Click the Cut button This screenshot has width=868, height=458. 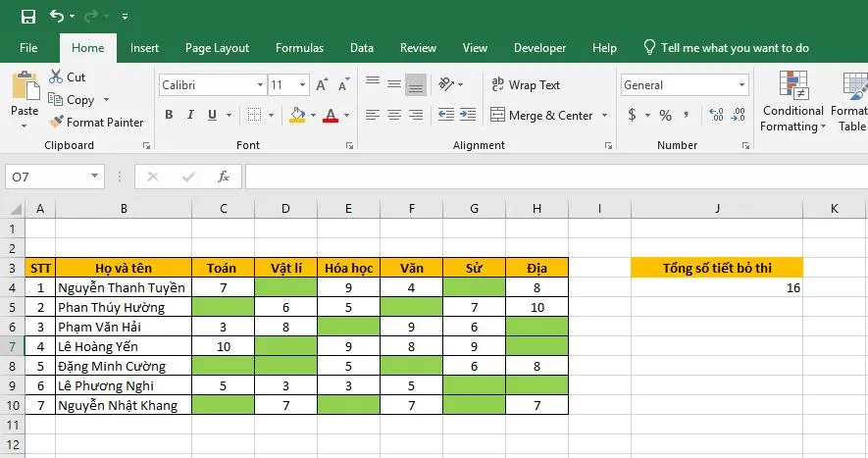pos(67,76)
